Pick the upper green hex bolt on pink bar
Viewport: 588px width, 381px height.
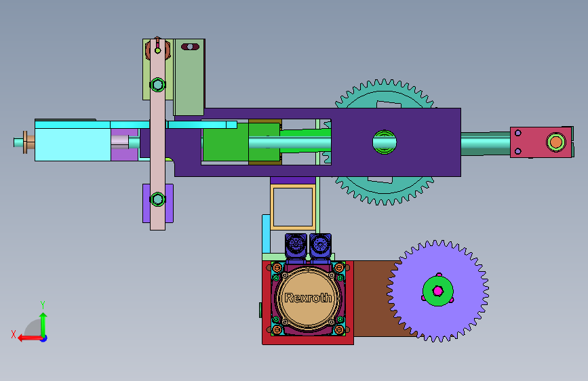point(157,85)
